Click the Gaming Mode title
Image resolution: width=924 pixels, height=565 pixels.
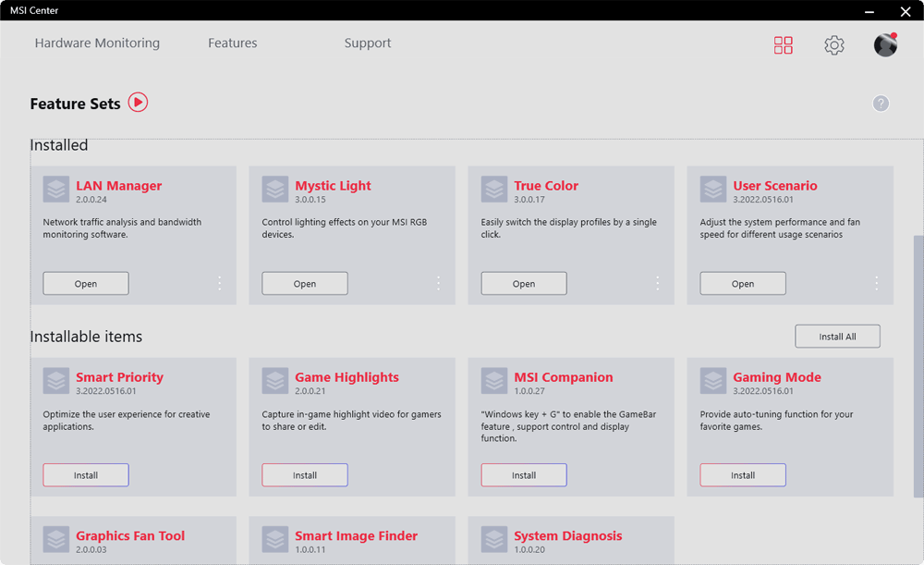coord(777,377)
